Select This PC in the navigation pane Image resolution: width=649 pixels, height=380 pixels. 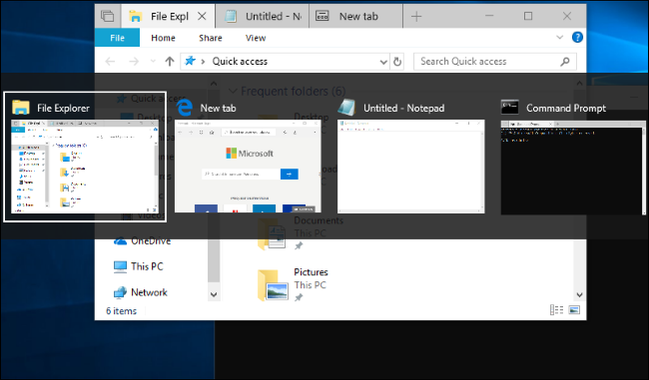(147, 266)
